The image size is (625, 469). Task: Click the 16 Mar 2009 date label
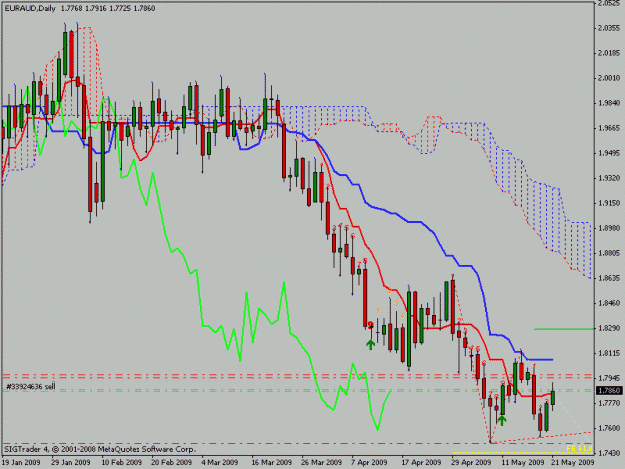[x=271, y=462]
